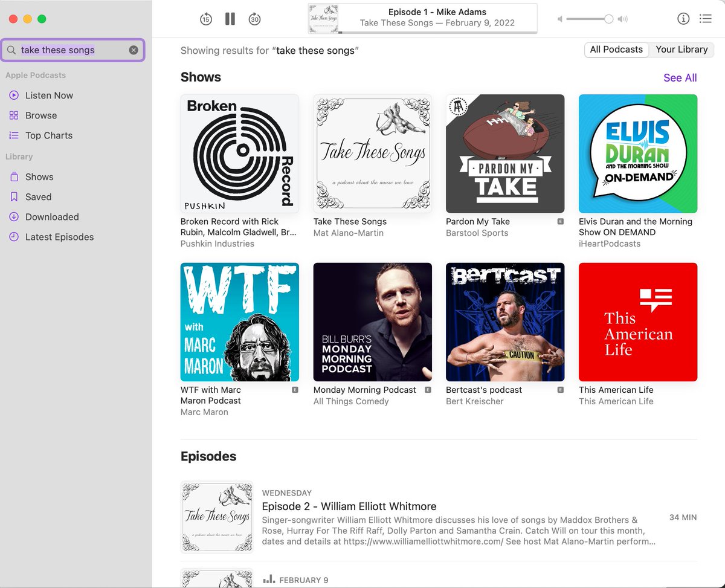Click Barstool Sports author name

[x=477, y=233]
